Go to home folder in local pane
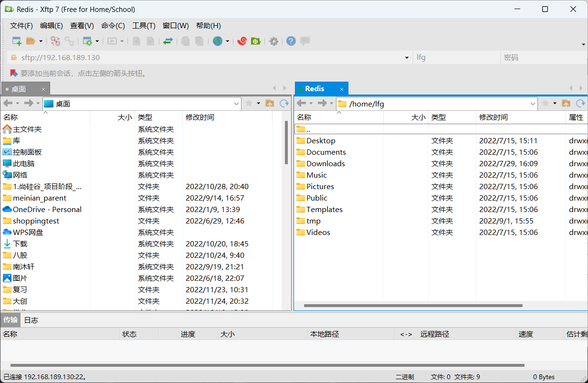 pos(270,103)
